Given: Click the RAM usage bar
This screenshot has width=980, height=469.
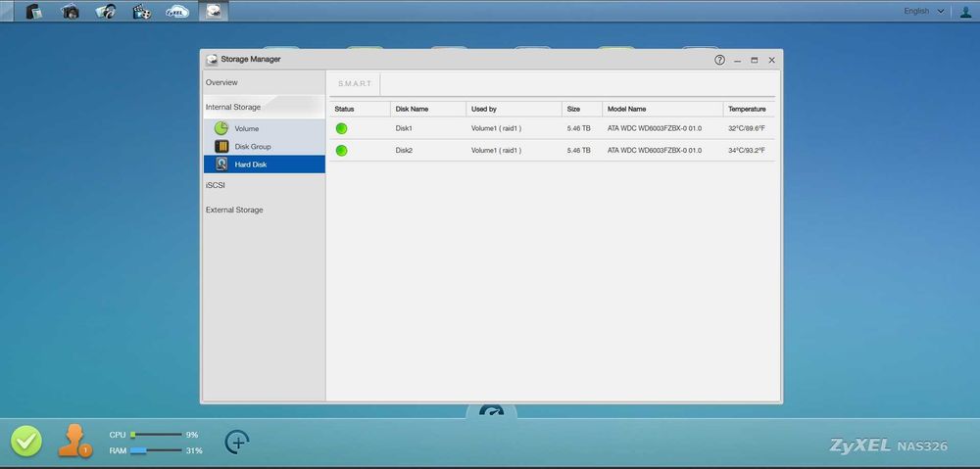Looking at the screenshot, I should coord(156,449).
